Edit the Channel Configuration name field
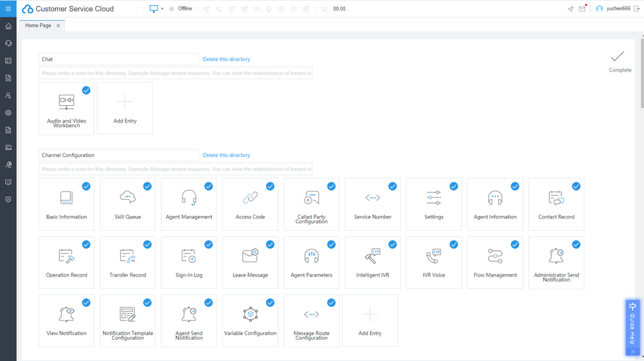 pos(118,155)
